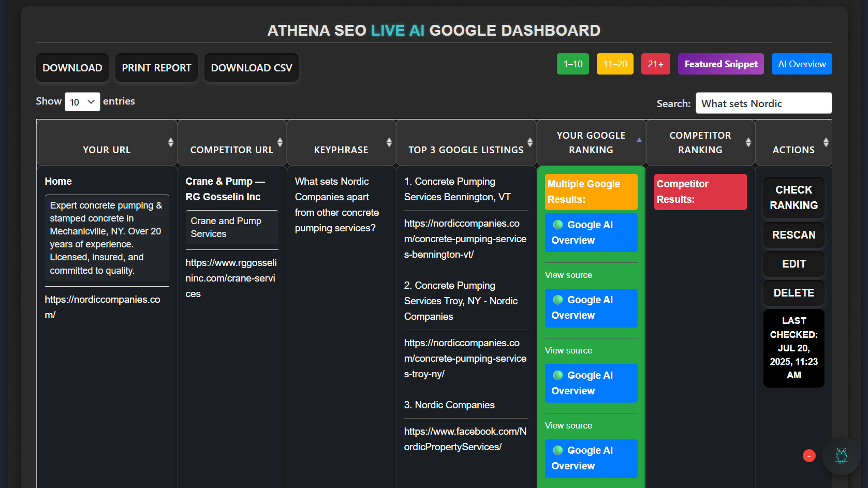Open the rggosselininc.com crane-services URL
This screenshot has width=868, height=488.
coord(231,278)
